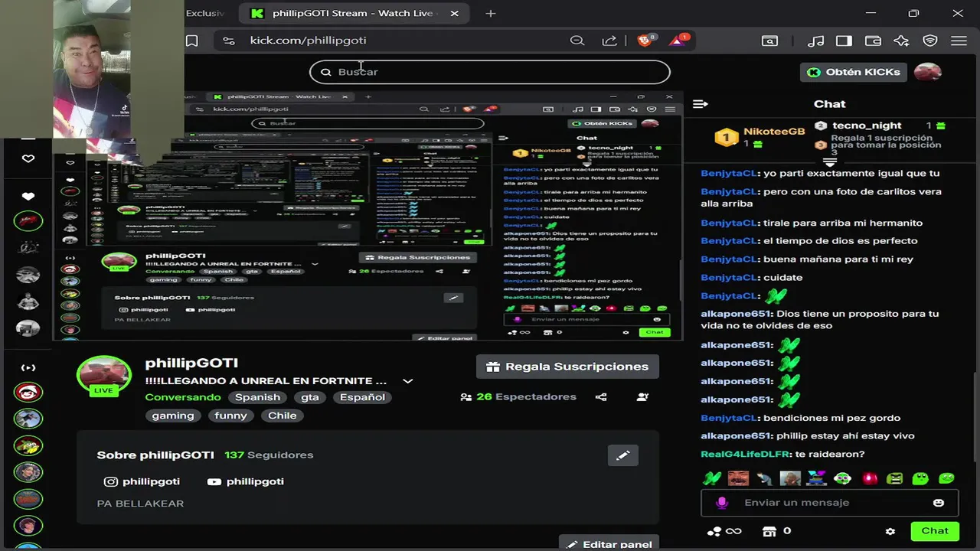This screenshot has width=980, height=551.
Task: Open a new browser tab
Action: pos(491,13)
